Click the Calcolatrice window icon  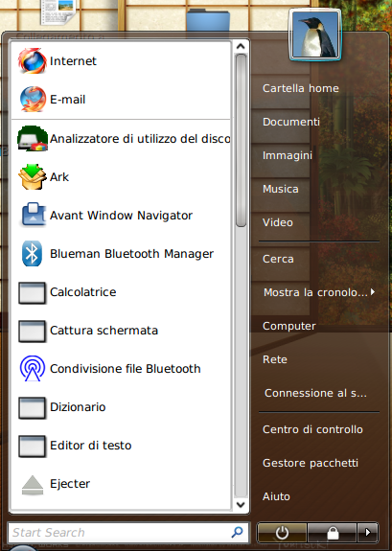32,292
